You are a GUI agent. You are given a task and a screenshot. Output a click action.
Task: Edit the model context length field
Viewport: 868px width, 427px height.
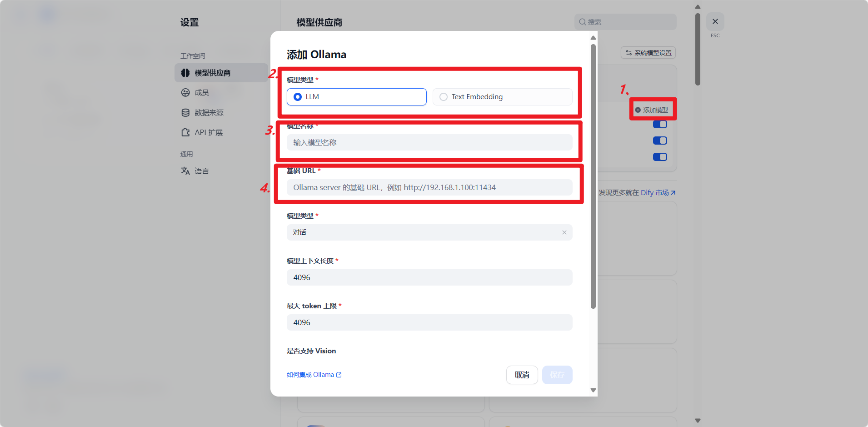[429, 277]
